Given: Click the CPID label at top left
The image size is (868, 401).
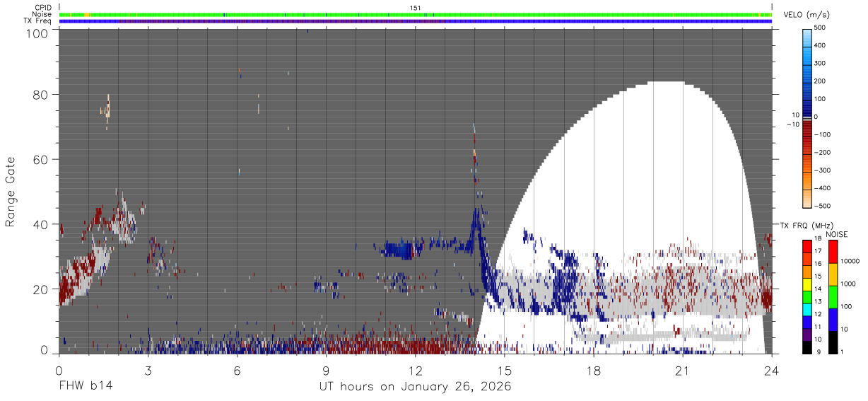Looking at the screenshot, I should point(42,8).
